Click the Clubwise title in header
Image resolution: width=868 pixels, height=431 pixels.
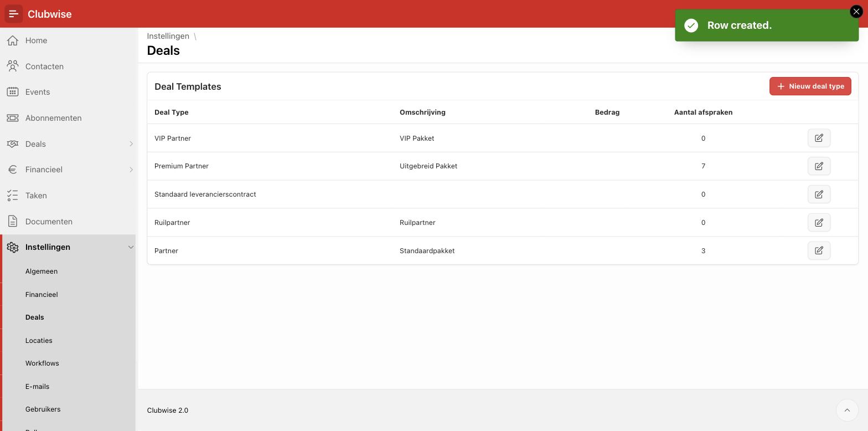tap(49, 14)
